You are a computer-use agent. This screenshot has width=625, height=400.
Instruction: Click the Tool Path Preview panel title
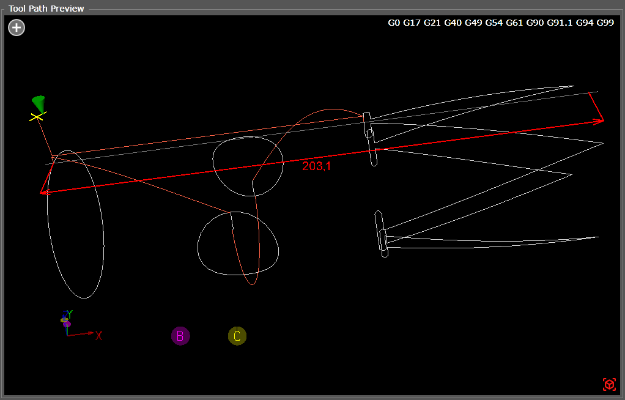click(46, 8)
